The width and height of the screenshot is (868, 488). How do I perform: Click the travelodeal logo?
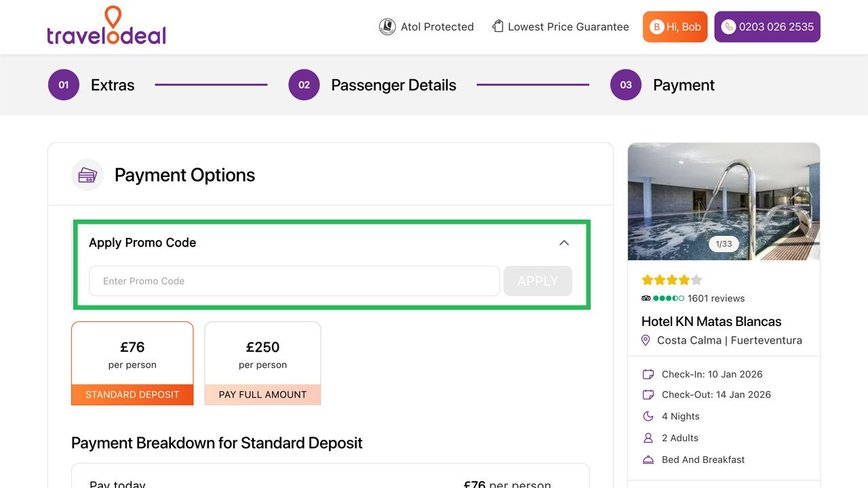pyautogui.click(x=106, y=27)
